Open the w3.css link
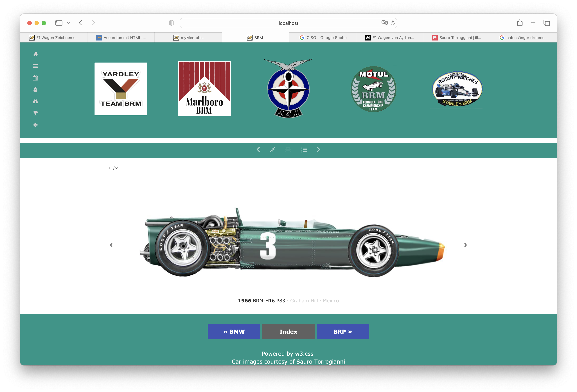 (x=304, y=353)
